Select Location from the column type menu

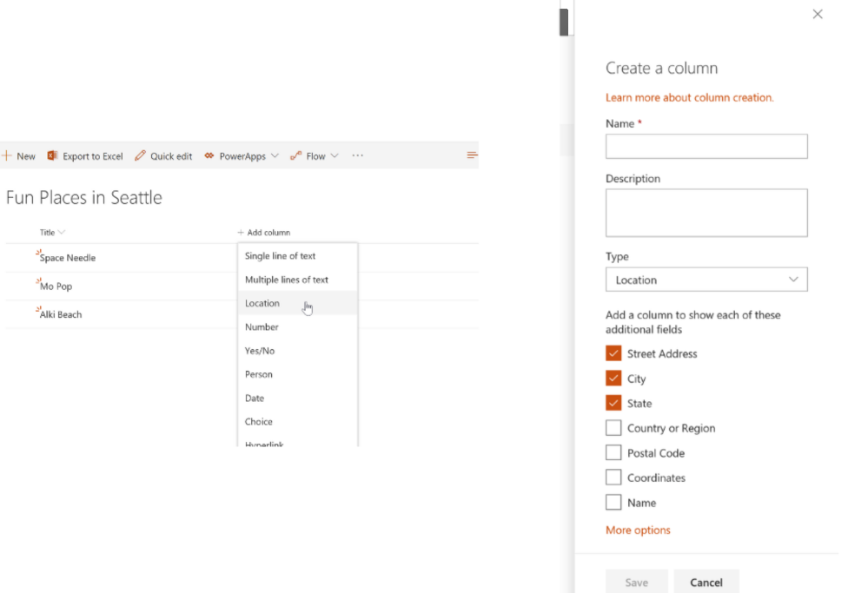(x=262, y=304)
